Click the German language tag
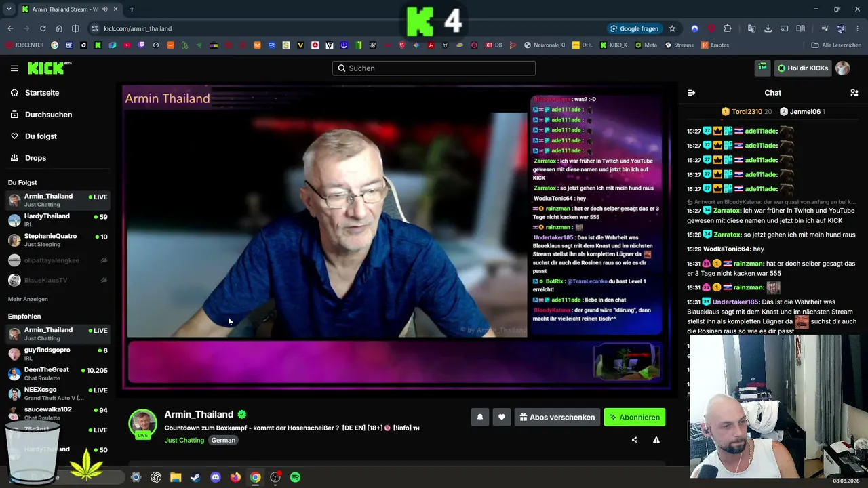 coord(223,440)
